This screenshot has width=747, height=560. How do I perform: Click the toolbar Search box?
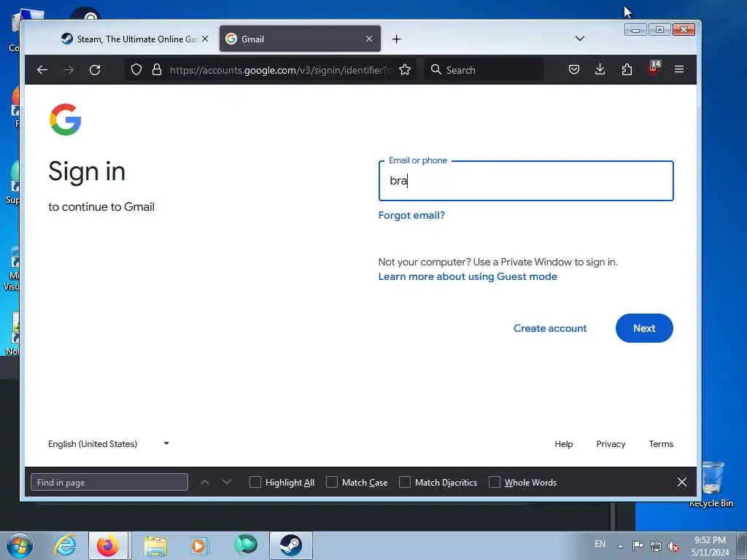(484, 70)
